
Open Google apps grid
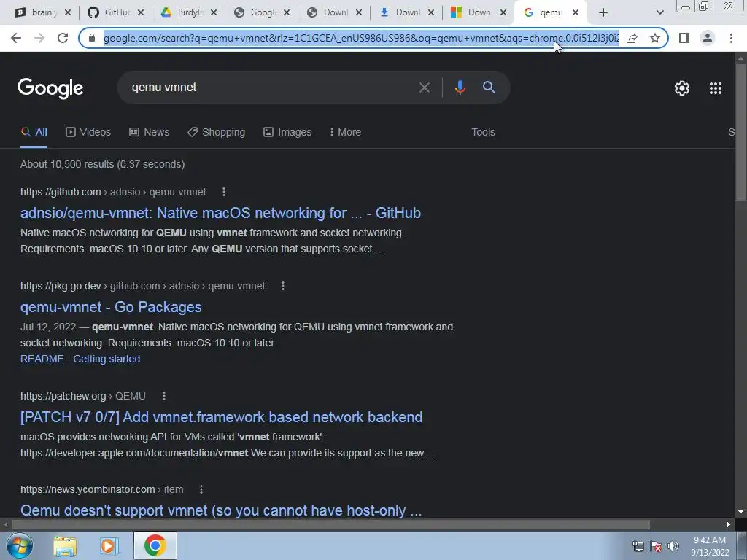coord(715,88)
